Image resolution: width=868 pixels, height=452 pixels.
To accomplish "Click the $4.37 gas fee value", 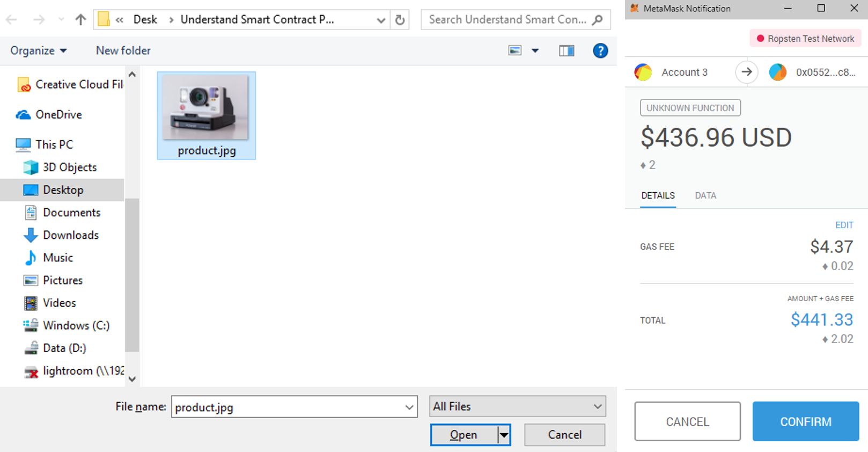I will [x=832, y=247].
